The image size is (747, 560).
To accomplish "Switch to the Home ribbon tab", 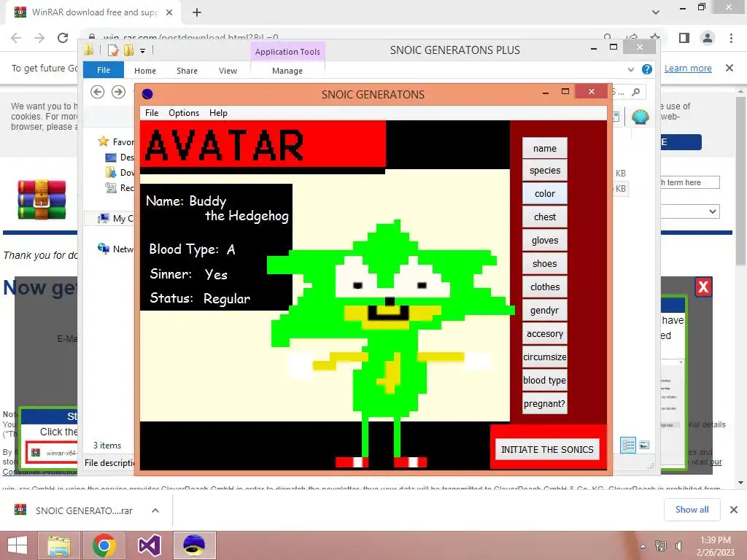I will (145, 71).
